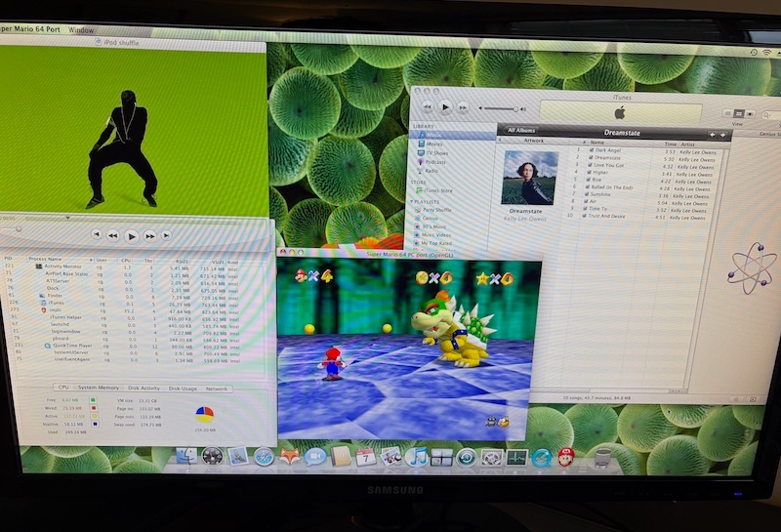Open Mail stamp icon in Dock
This screenshot has height=532, width=781.
click(x=237, y=456)
